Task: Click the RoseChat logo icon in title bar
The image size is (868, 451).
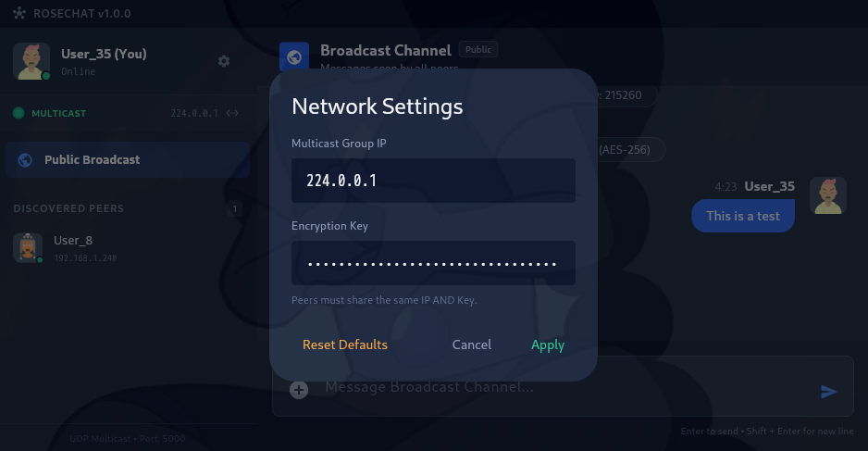Action: [x=19, y=15]
